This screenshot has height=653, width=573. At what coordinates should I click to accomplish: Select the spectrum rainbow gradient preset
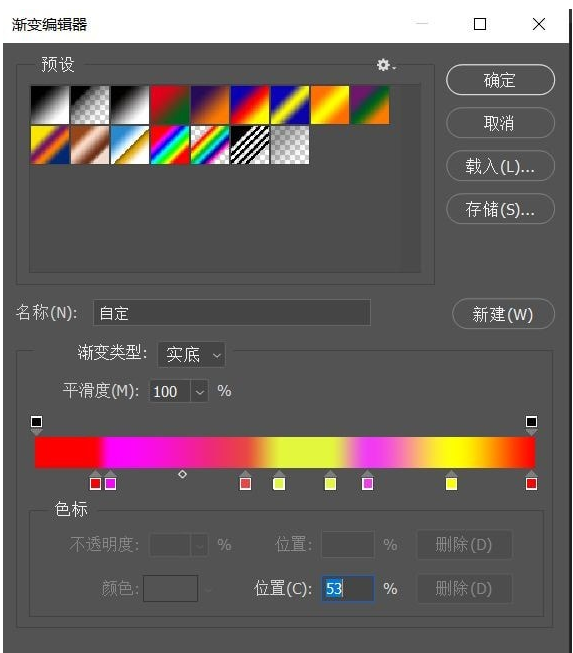[x=170, y=145]
